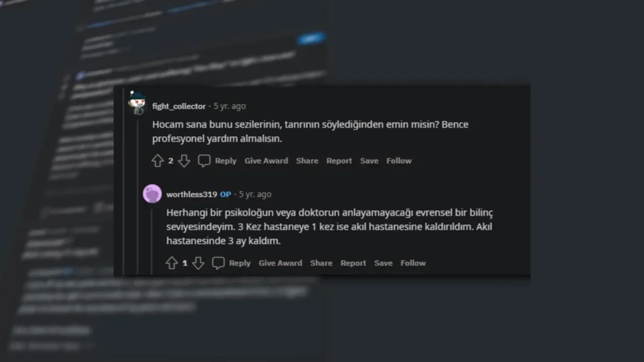
Task: Click the blurred blue button in background
Action: click(x=311, y=39)
